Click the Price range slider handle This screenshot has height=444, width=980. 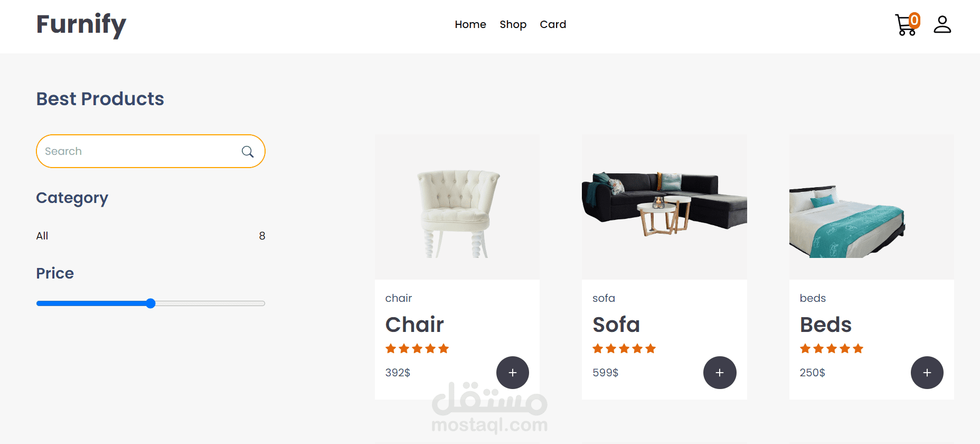(x=150, y=303)
